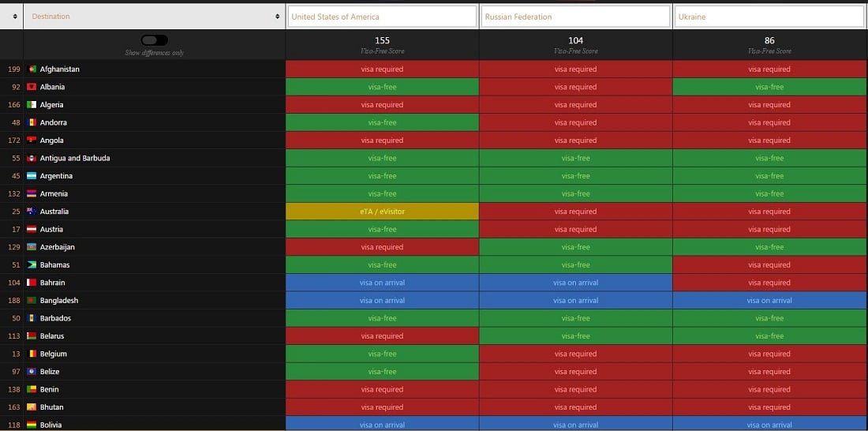Click Russia's visa-free cell for Argentina

(576, 175)
